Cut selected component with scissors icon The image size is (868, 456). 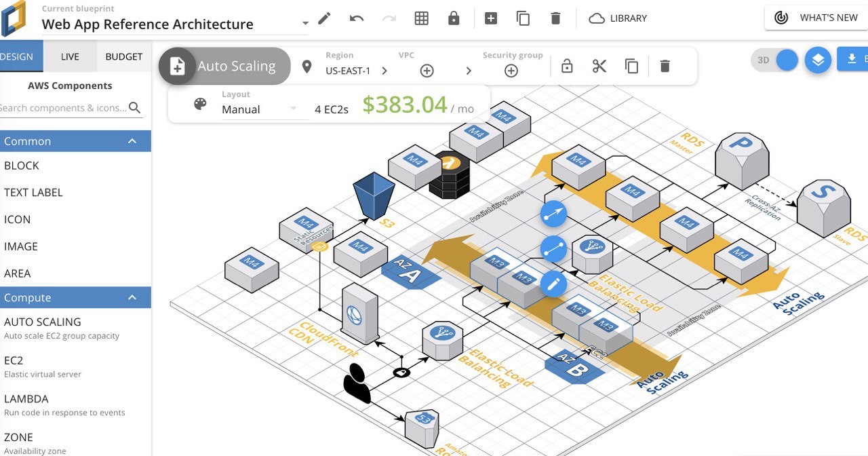click(599, 66)
